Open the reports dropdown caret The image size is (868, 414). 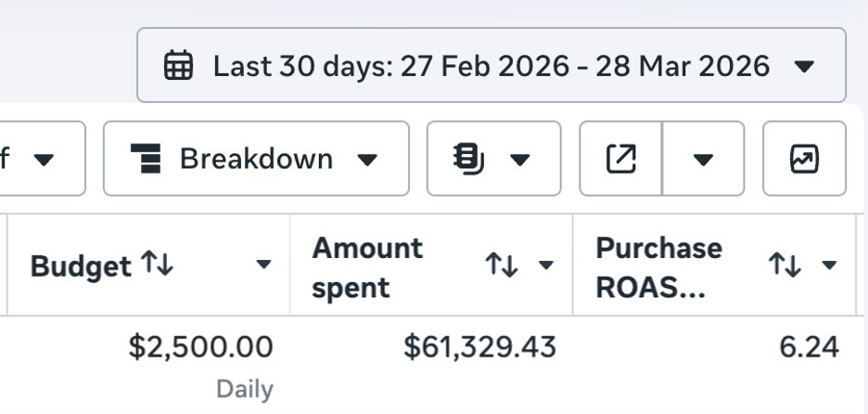(x=520, y=160)
